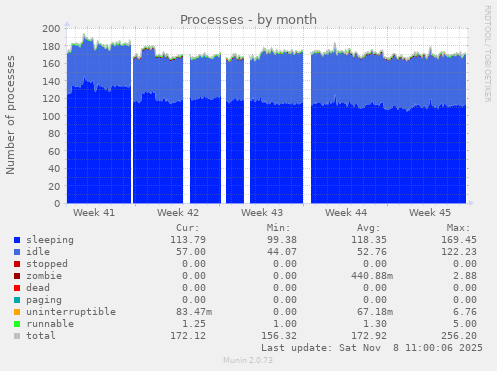
Task: Click the zombie legend color swatch
Action: pos(17,276)
